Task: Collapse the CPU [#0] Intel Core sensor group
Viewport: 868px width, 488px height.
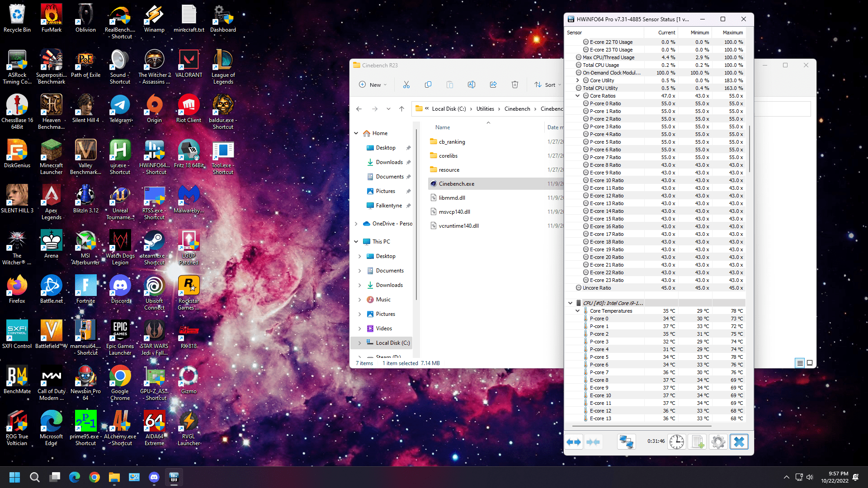Action: point(570,303)
